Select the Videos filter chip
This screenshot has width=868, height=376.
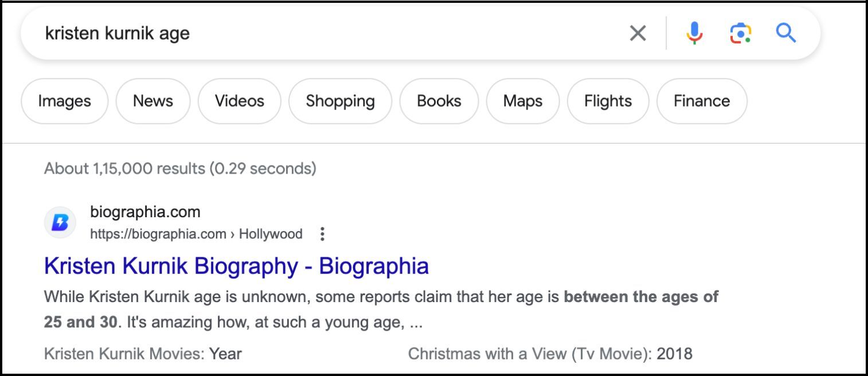tap(239, 101)
